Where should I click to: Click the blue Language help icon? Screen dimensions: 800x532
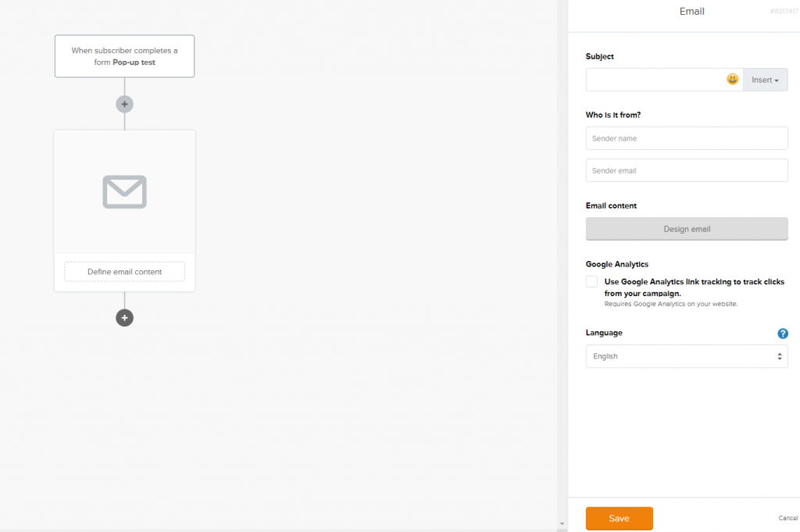coord(782,334)
